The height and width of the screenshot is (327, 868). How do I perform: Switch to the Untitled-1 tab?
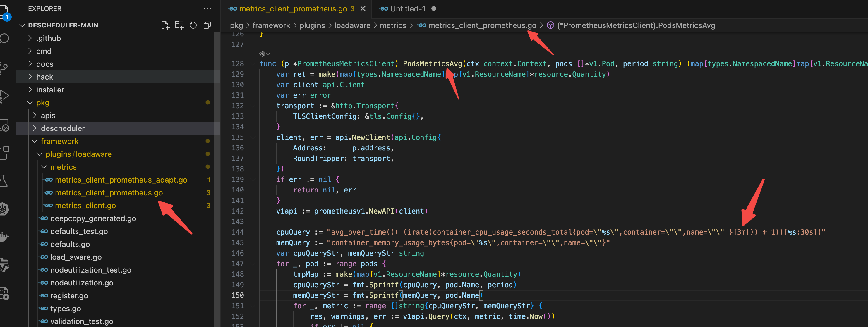pos(407,9)
